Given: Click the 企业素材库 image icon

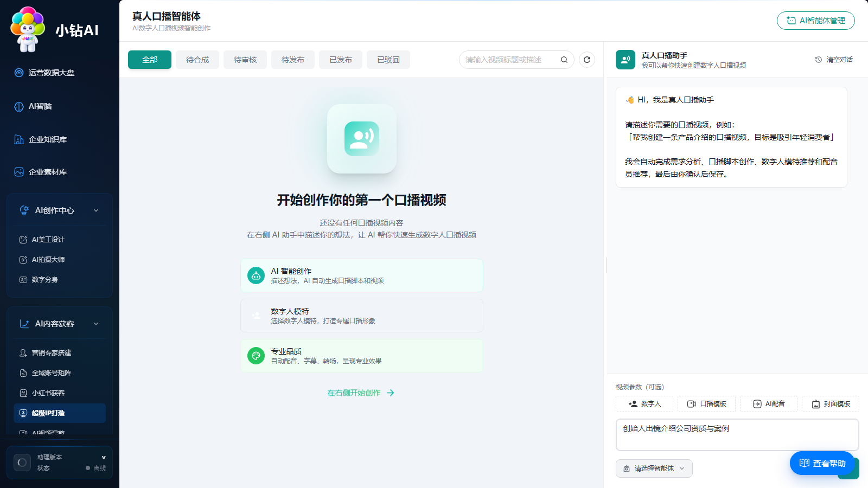Looking at the screenshot, I should click(19, 172).
